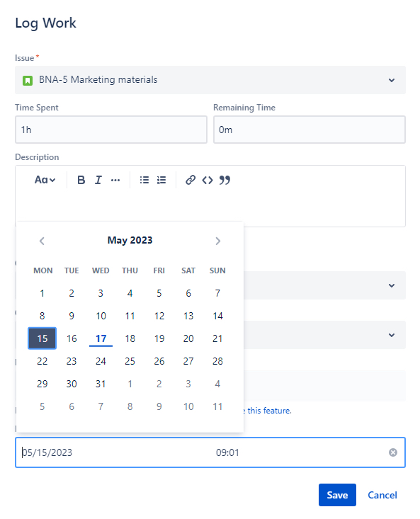Screen dimensions: 420x519
Task: Insert a numbered list
Action: pos(161,180)
